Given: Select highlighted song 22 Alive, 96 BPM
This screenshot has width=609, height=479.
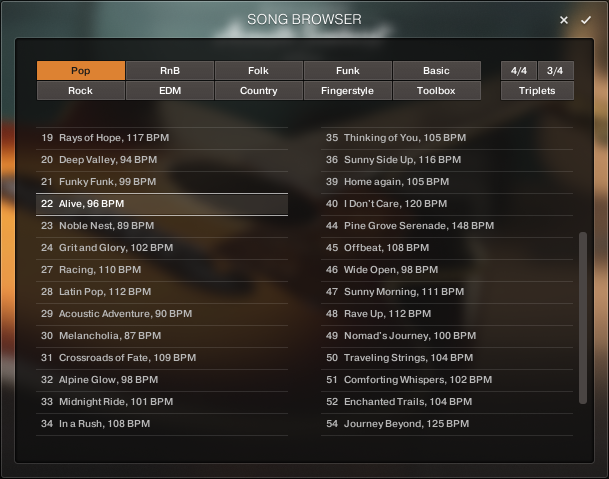Looking at the screenshot, I should [x=162, y=204].
